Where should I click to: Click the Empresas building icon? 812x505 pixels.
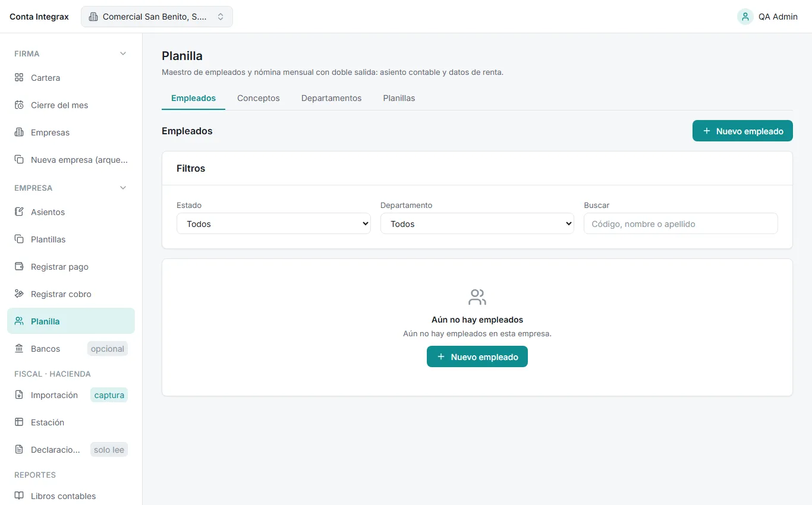19,132
